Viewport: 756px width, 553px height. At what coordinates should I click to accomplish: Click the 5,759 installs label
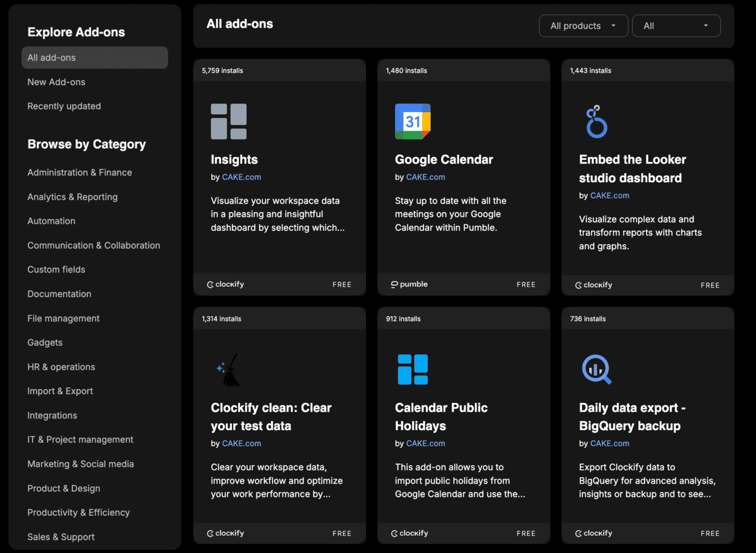[x=222, y=71]
